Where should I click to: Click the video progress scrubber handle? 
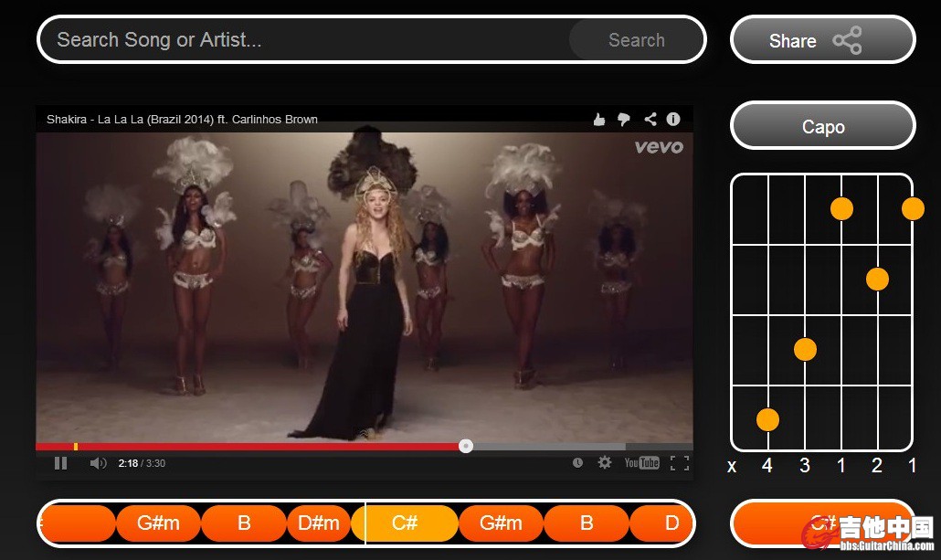pyautogui.click(x=466, y=446)
